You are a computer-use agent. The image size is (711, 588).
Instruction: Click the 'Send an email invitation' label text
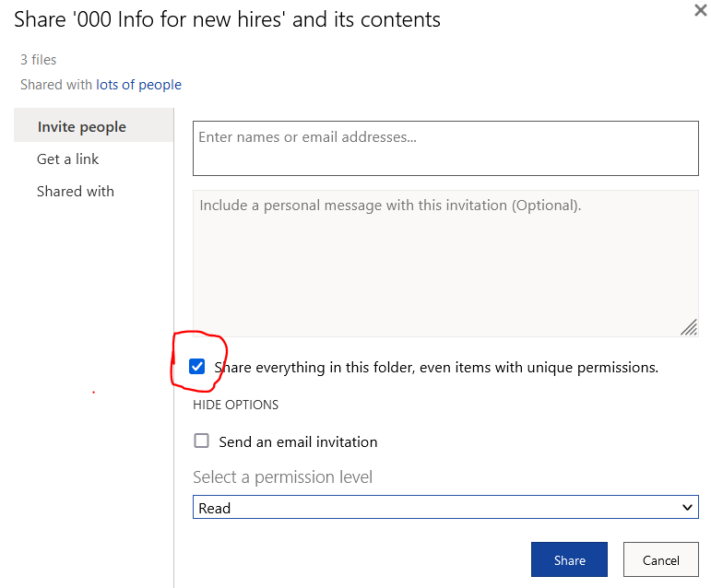click(x=298, y=442)
